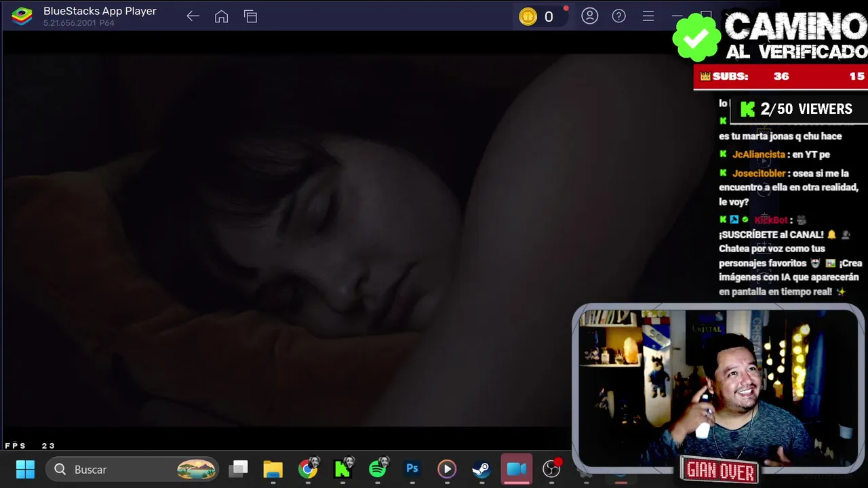Click the KickBot chat username
The image size is (868, 488).
(x=771, y=220)
